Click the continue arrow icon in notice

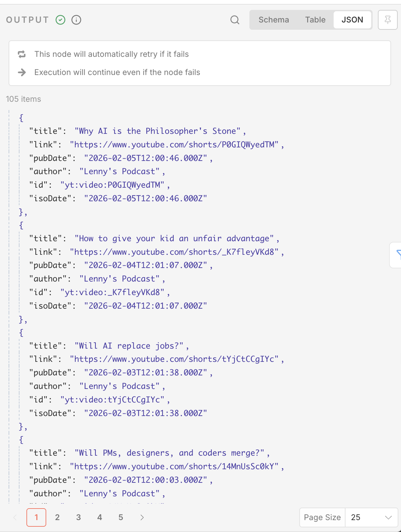pyautogui.click(x=22, y=72)
